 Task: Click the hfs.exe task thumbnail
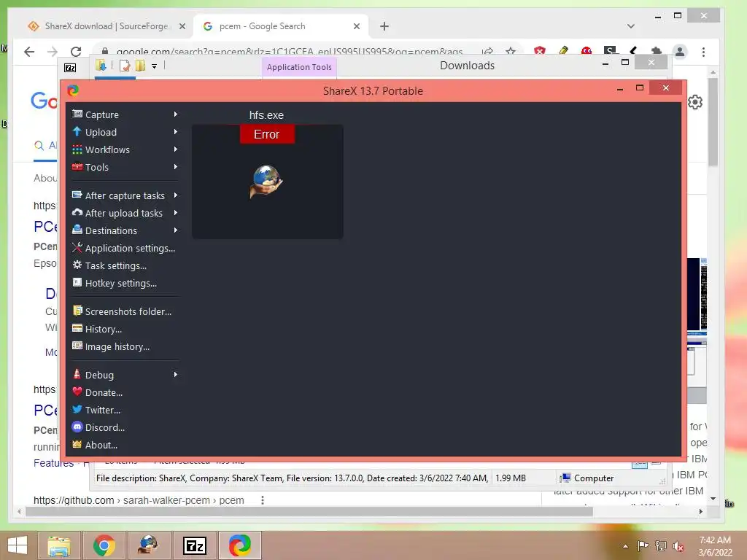click(x=267, y=181)
